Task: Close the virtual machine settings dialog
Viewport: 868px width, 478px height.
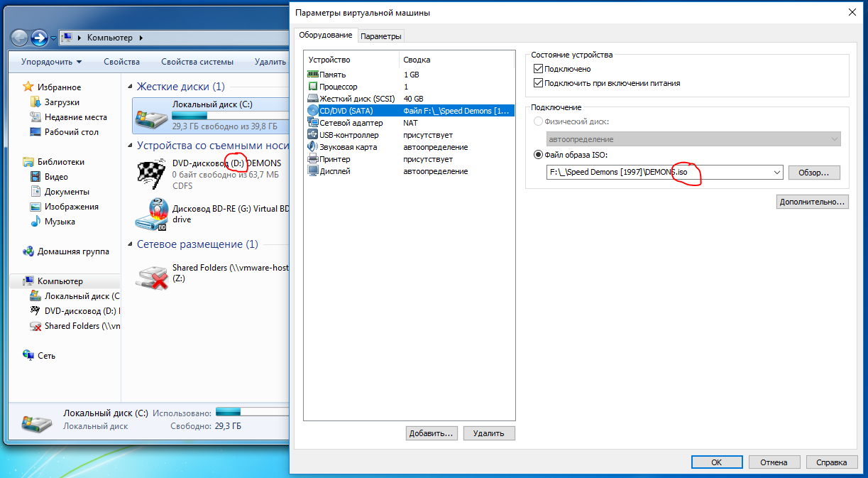Action: pyautogui.click(x=852, y=12)
